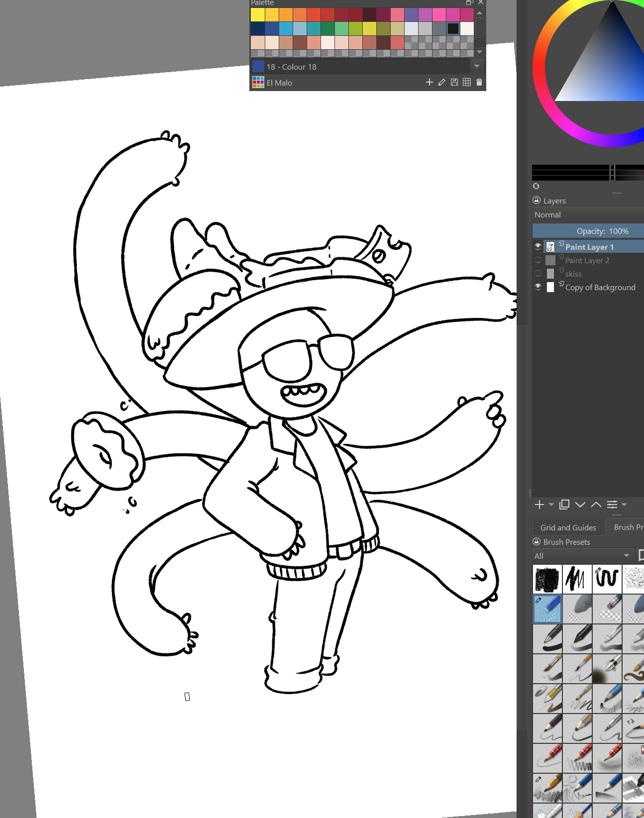644x818 pixels.
Task: Delete the selected palette colour
Action: tap(479, 82)
